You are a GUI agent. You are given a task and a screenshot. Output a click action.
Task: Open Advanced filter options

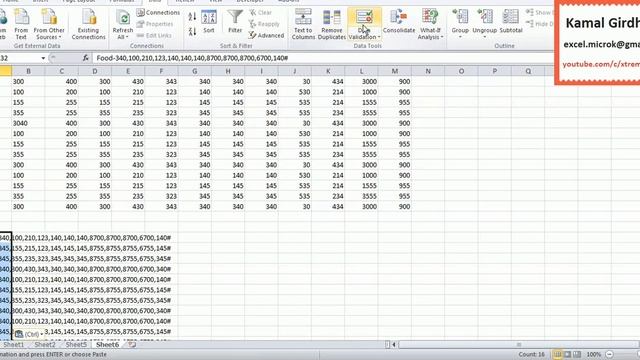267,36
